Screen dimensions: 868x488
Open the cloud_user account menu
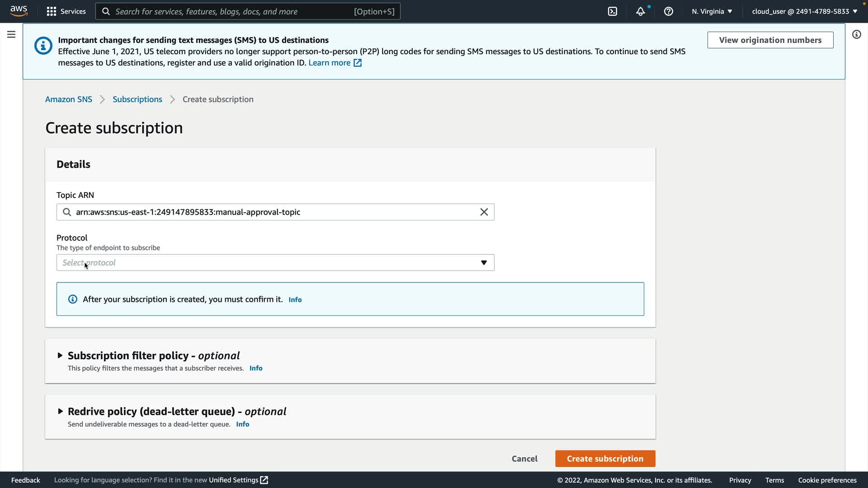pyautogui.click(x=804, y=11)
